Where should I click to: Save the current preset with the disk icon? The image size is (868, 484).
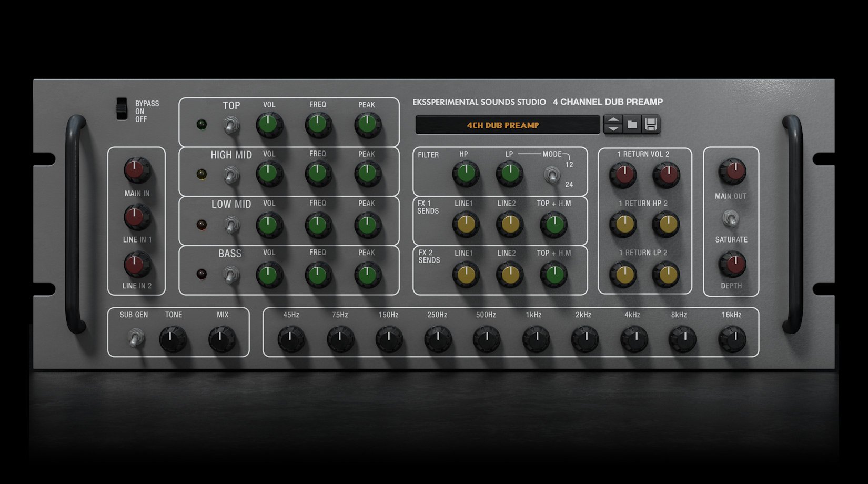[651, 125]
